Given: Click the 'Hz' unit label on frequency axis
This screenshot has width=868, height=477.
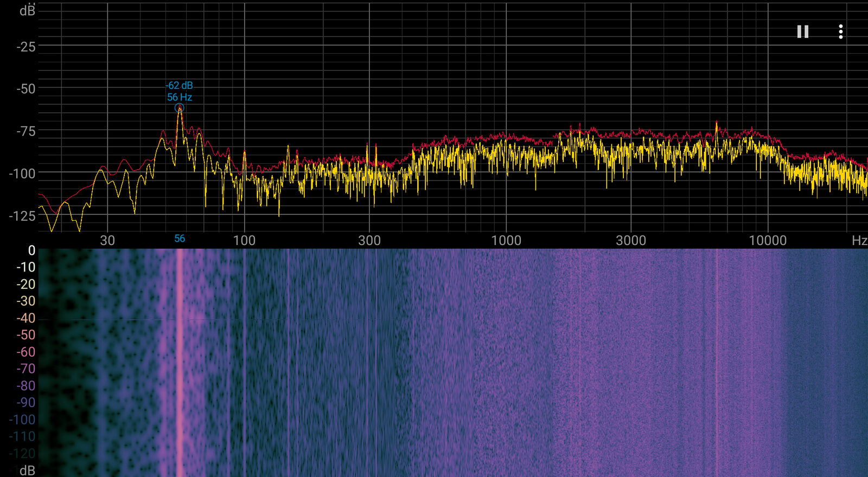Looking at the screenshot, I should (859, 240).
